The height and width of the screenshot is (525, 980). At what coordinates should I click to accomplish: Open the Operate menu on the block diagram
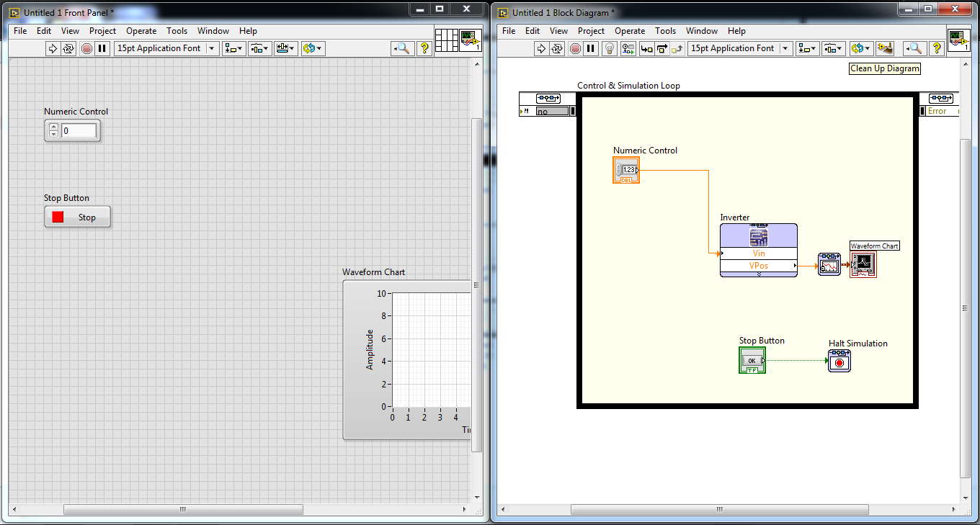tap(630, 31)
